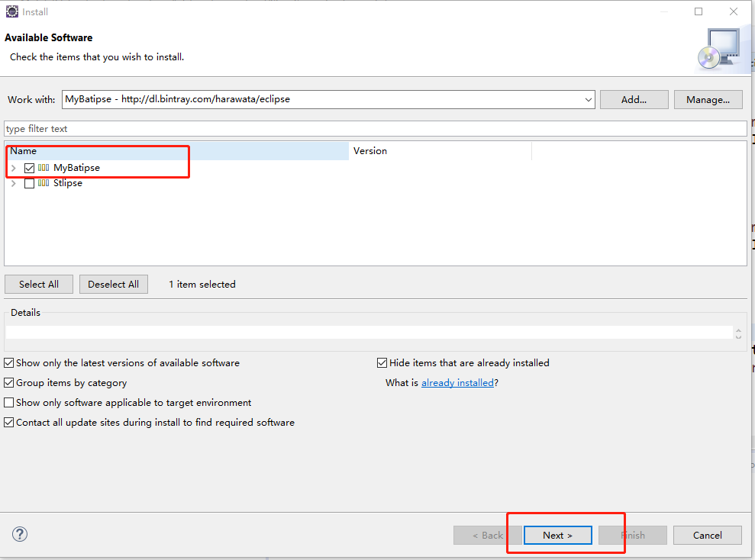Click the category icon beside Stlipse
The image size is (755, 560).
click(44, 183)
